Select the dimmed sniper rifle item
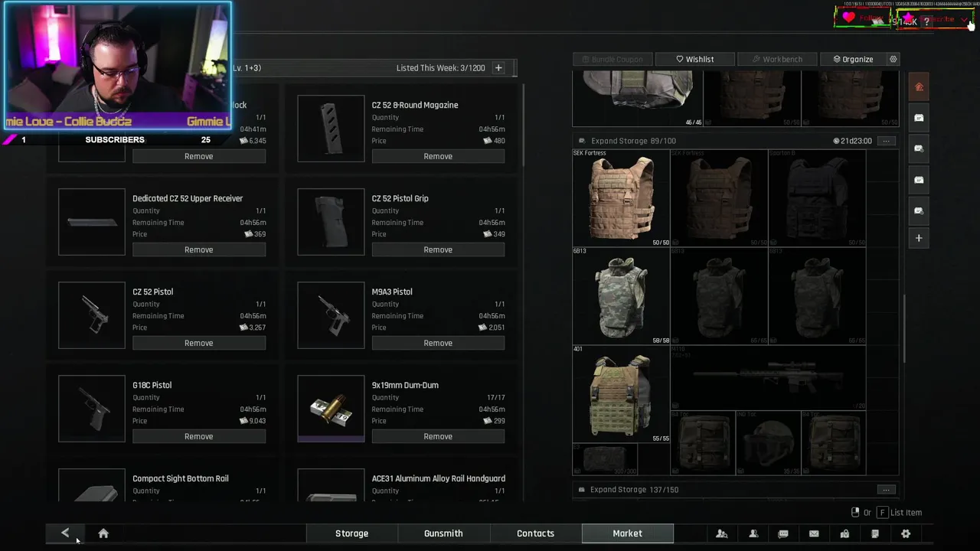 click(768, 378)
